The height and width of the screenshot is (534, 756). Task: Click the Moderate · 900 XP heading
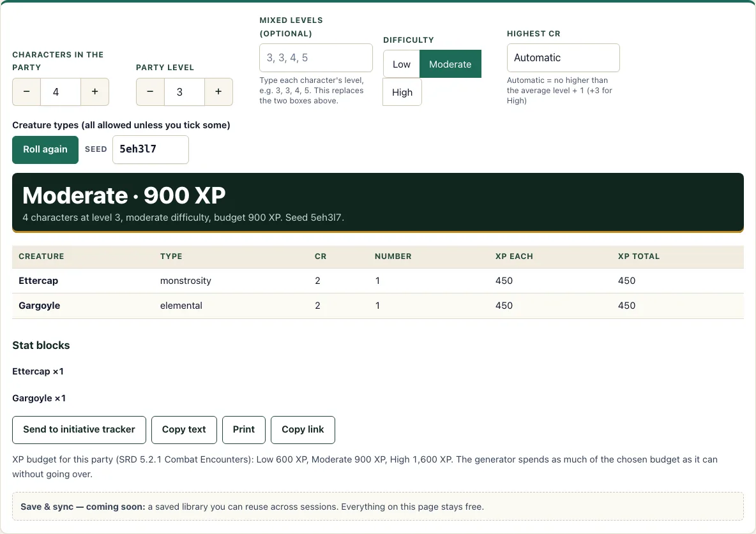[x=124, y=195]
